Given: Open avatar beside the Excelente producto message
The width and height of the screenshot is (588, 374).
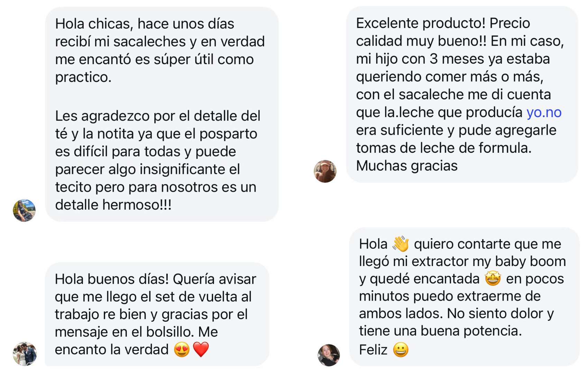Looking at the screenshot, I should 325,171.
